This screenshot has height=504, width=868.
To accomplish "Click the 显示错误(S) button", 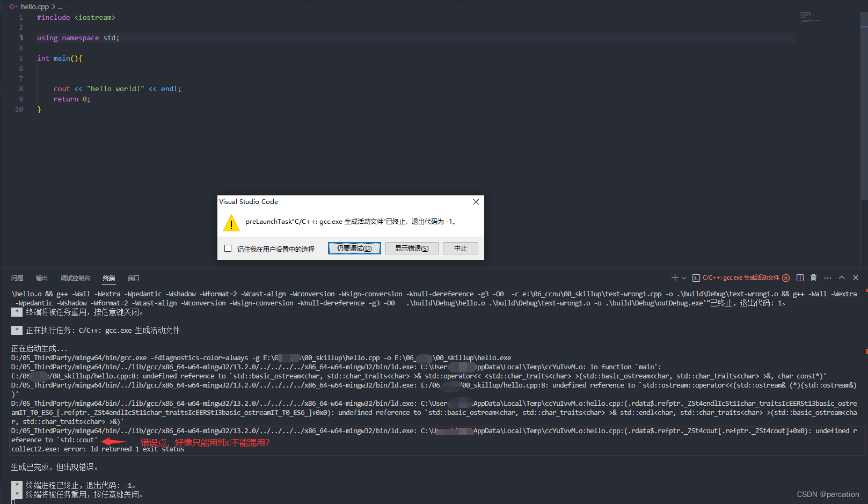I will tap(411, 248).
